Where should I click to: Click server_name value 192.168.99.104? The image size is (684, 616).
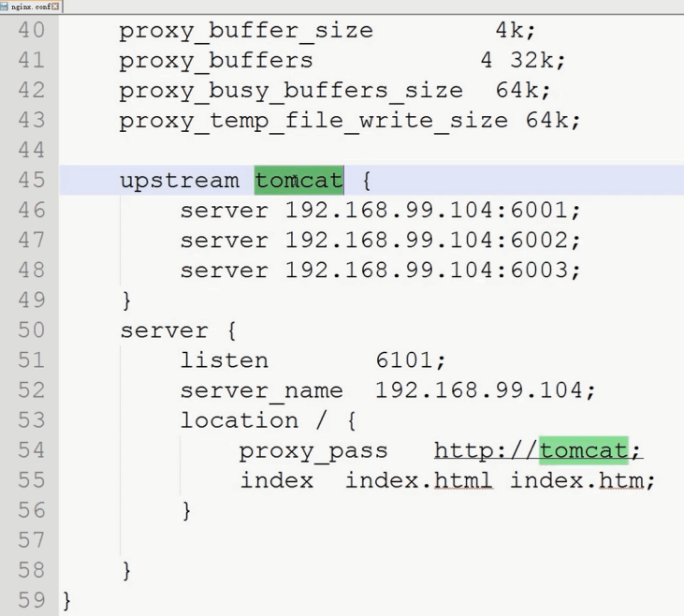(x=478, y=390)
